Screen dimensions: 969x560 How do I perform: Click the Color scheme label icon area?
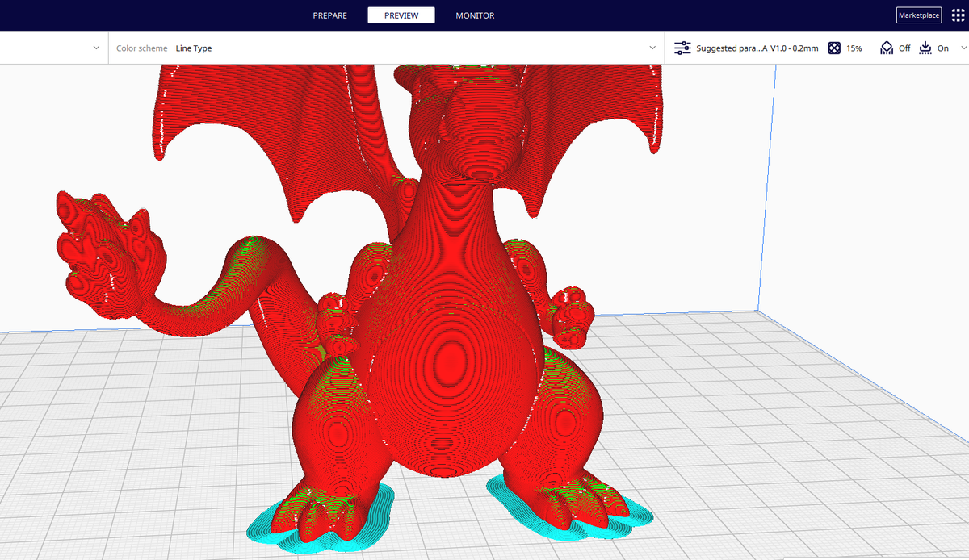pos(141,48)
